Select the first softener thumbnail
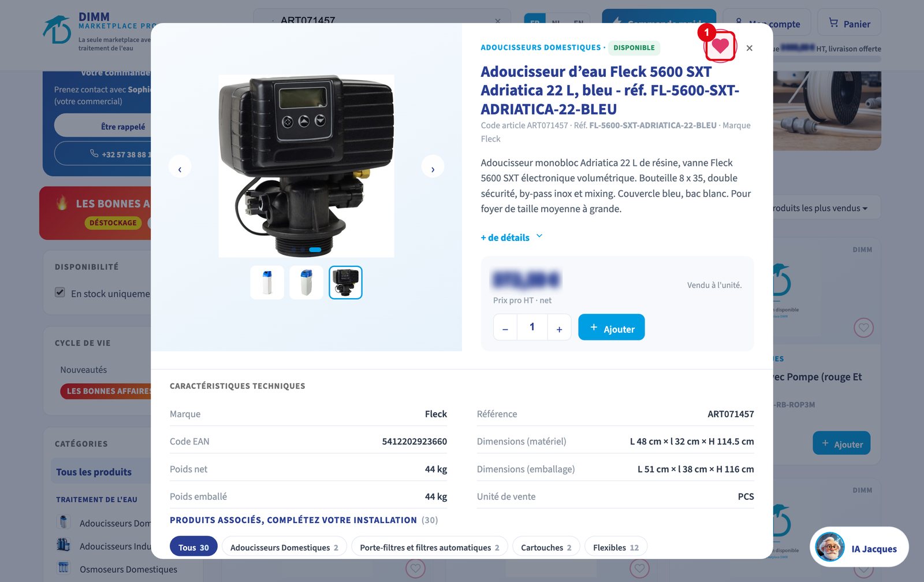This screenshot has width=924, height=582. pyautogui.click(x=267, y=283)
